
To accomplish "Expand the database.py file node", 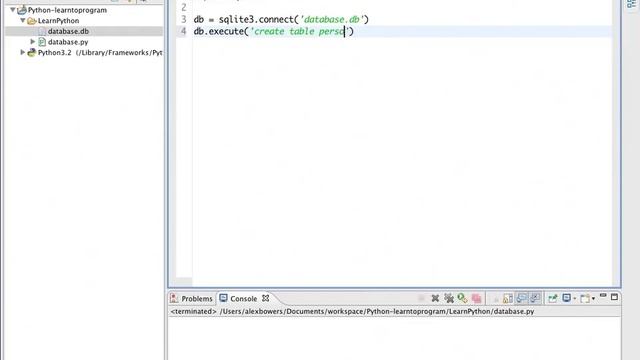I will pos(33,41).
